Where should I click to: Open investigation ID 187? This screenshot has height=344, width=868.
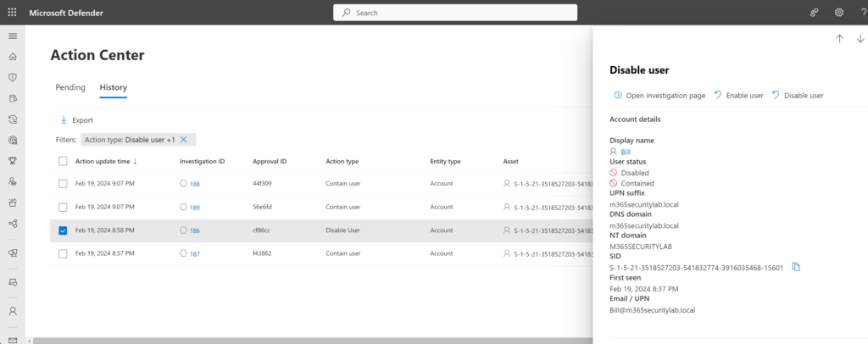pos(195,254)
